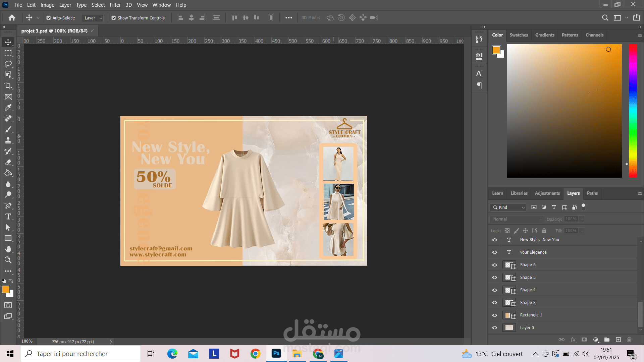
Task: Open the Normal blend mode dropdown
Action: click(517, 219)
